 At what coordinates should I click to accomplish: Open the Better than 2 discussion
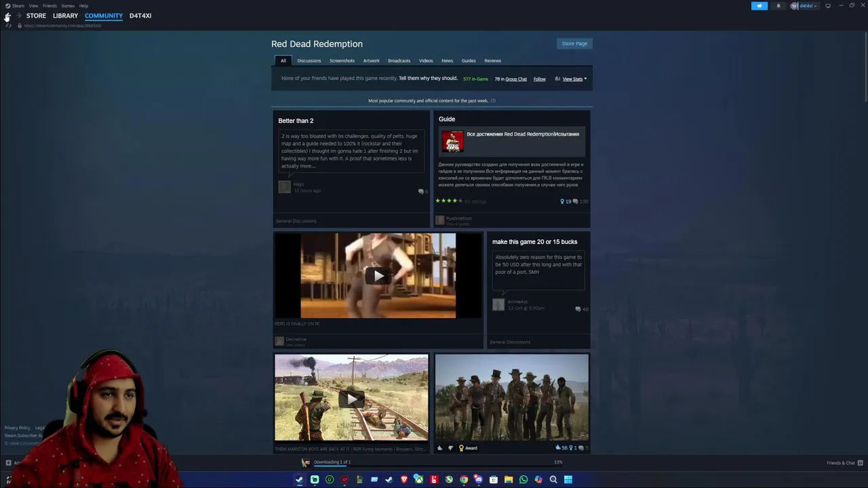[x=296, y=121]
